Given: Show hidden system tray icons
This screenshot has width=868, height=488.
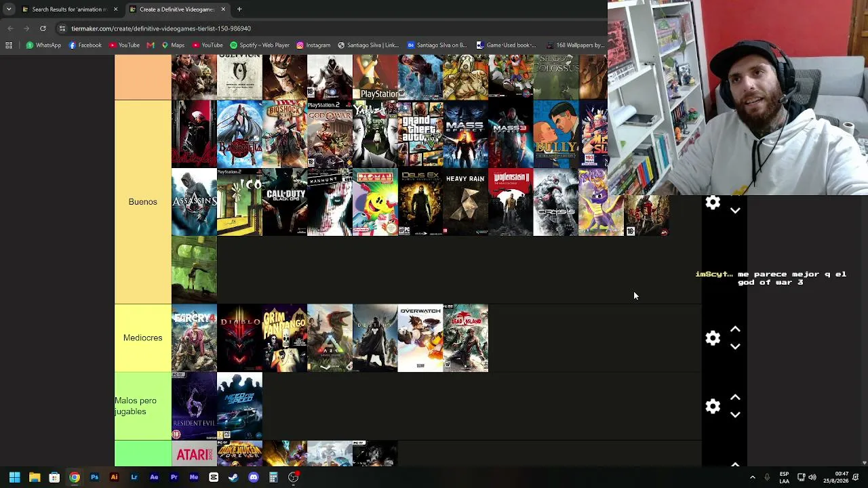Looking at the screenshot, I should coord(752,477).
